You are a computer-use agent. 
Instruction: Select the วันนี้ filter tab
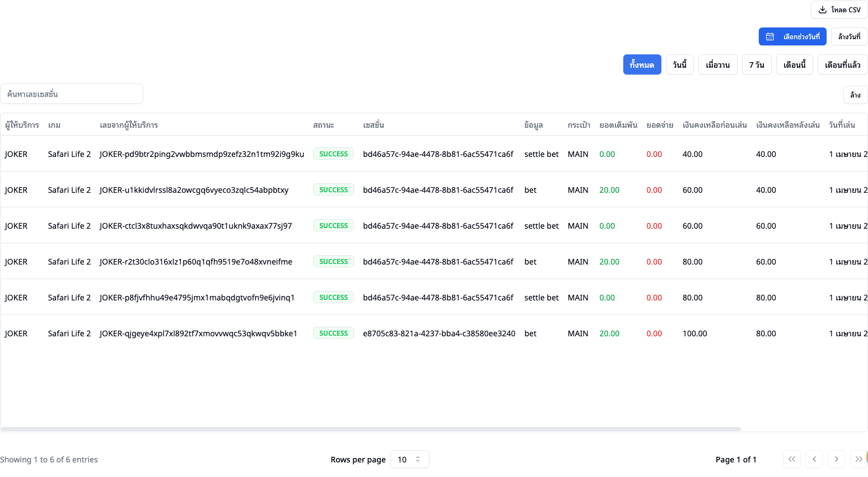coord(679,64)
